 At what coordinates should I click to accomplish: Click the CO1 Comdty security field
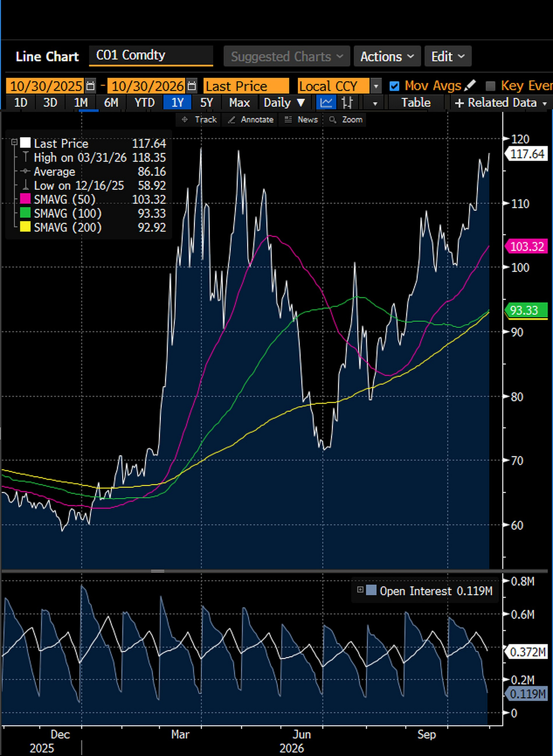point(151,55)
